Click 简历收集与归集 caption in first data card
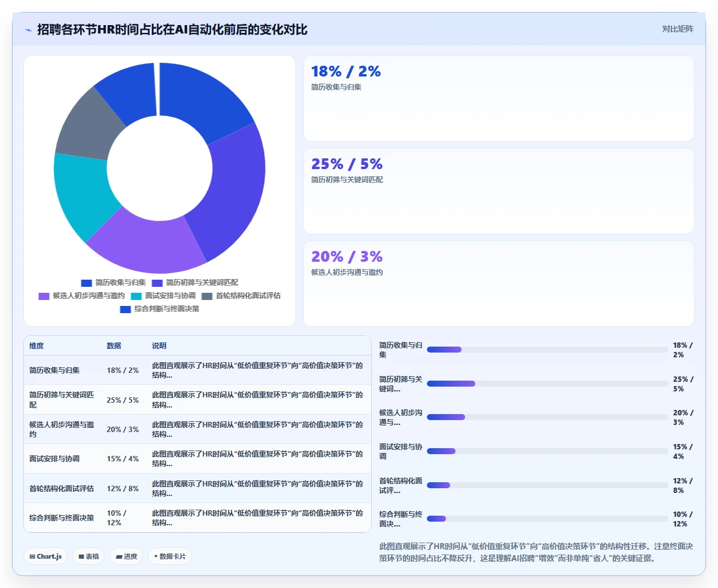Viewport: 718px width, 588px height. tap(336, 87)
